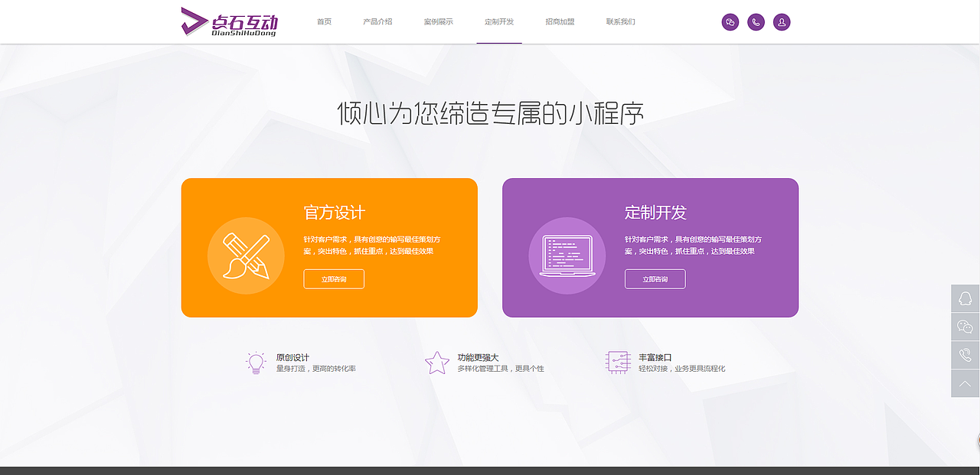The width and height of the screenshot is (980, 475).
Task: Click the text 量身打造，更高的转化率
Action: coord(315,369)
